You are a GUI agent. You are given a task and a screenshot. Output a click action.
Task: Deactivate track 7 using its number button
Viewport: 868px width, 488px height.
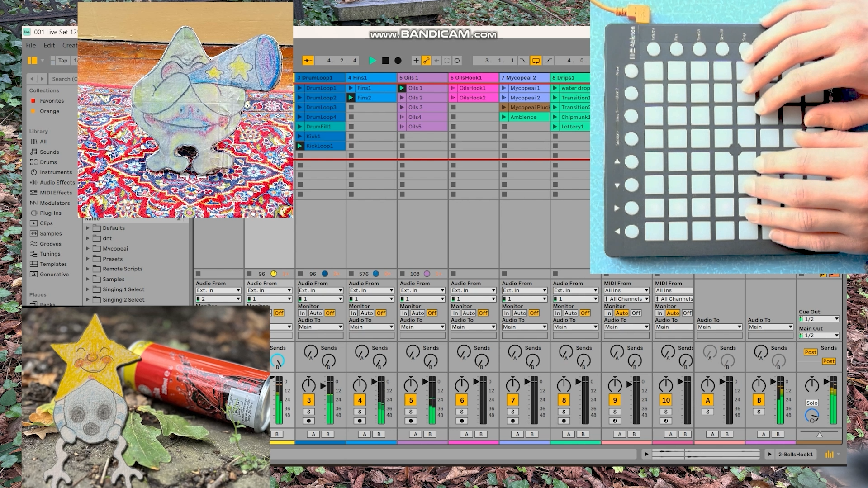coord(512,400)
